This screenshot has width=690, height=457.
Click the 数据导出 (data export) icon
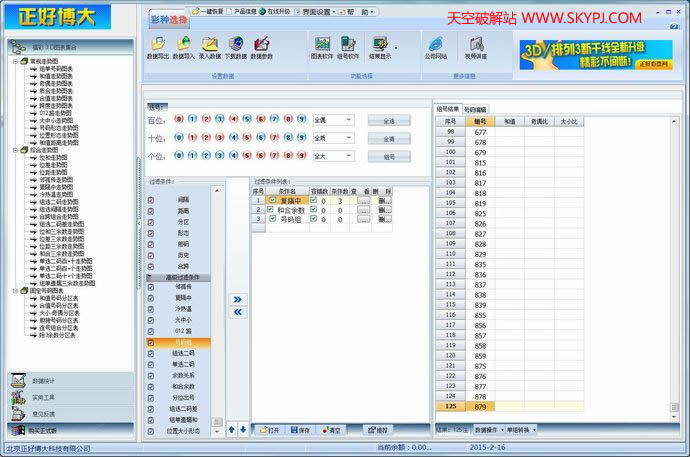(158, 47)
